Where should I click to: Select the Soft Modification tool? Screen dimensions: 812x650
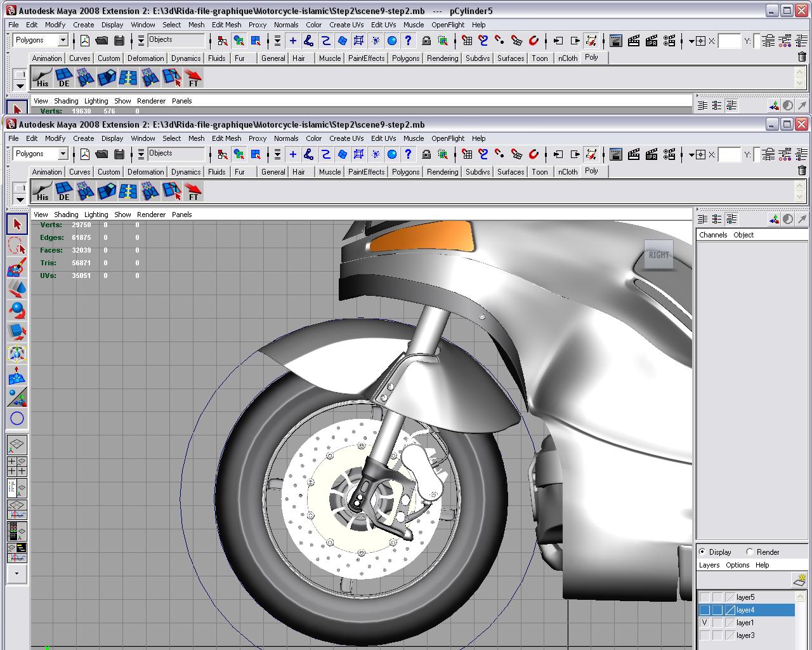[17, 376]
